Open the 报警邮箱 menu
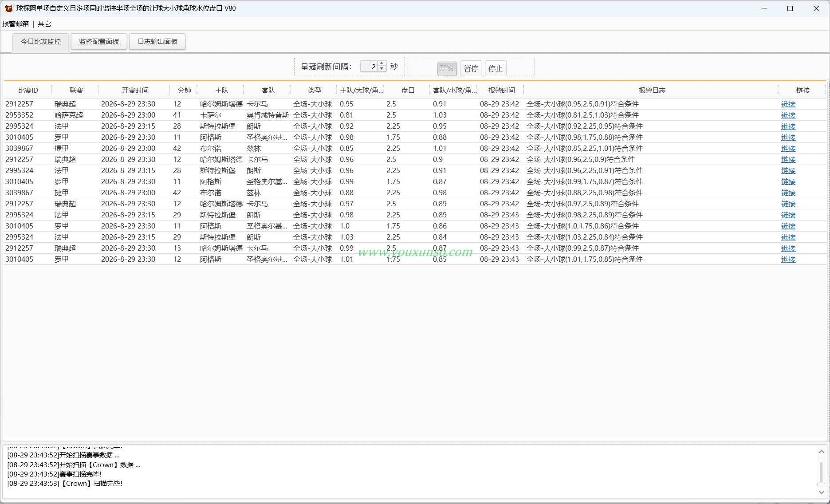 pyautogui.click(x=16, y=24)
